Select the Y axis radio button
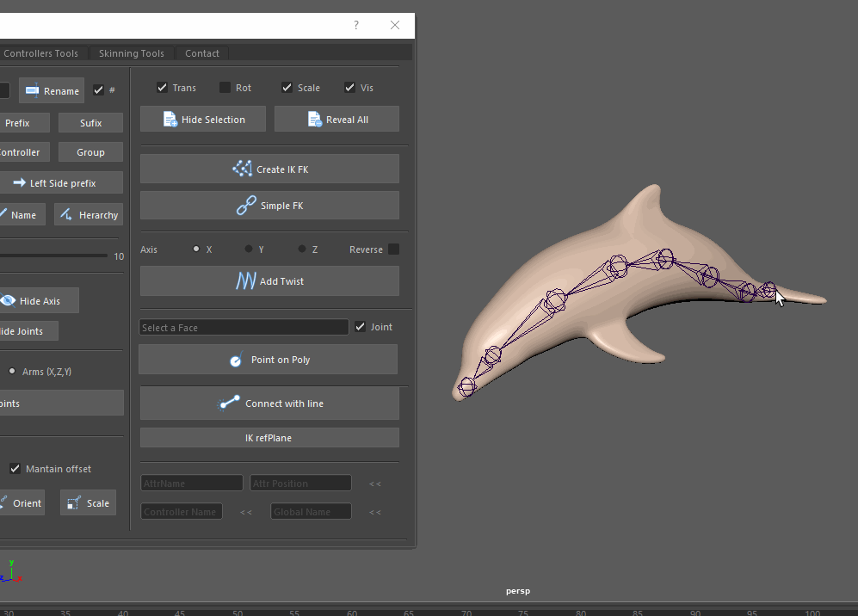This screenshot has height=616, width=858. pos(249,249)
